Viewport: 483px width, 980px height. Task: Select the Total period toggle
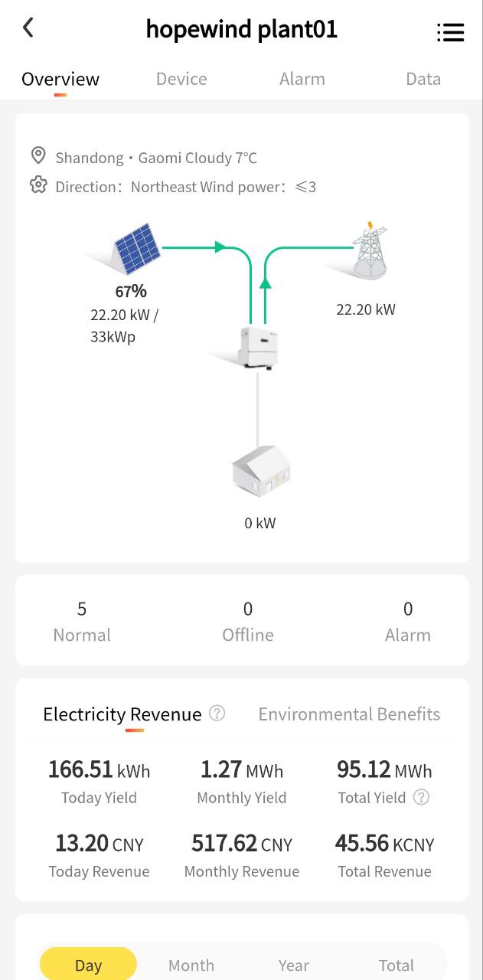pyautogui.click(x=397, y=965)
